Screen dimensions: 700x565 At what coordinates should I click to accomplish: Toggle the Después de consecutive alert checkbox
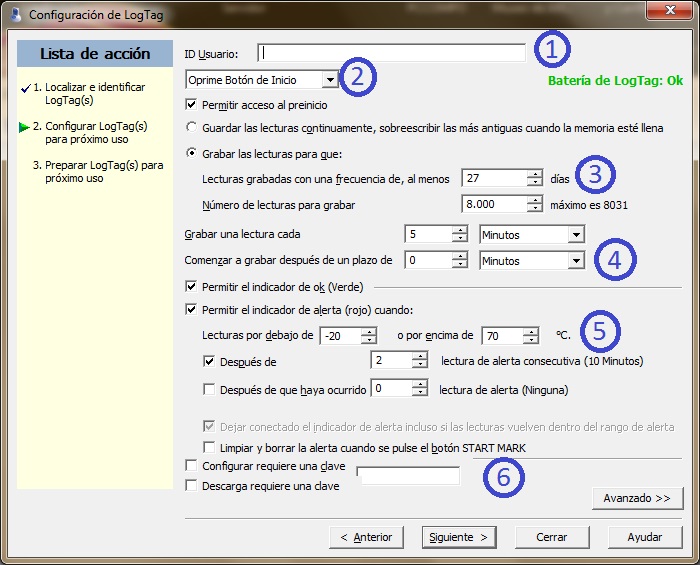click(209, 361)
